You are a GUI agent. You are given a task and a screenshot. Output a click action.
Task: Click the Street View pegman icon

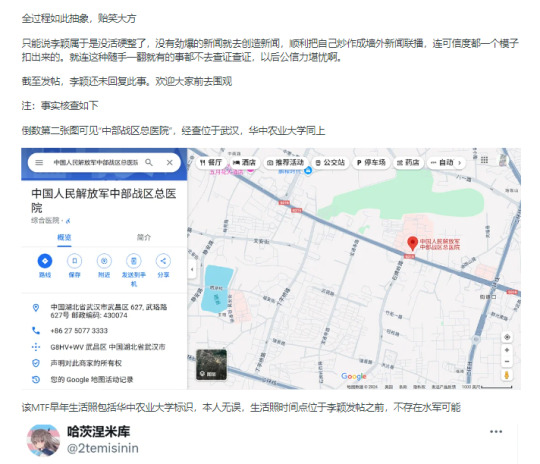coord(507,375)
